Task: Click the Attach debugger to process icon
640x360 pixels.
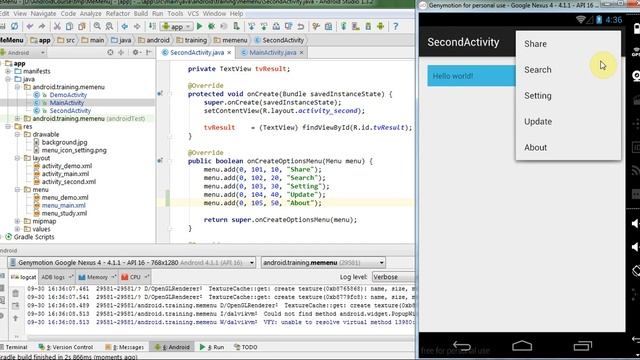Action: [236, 27]
